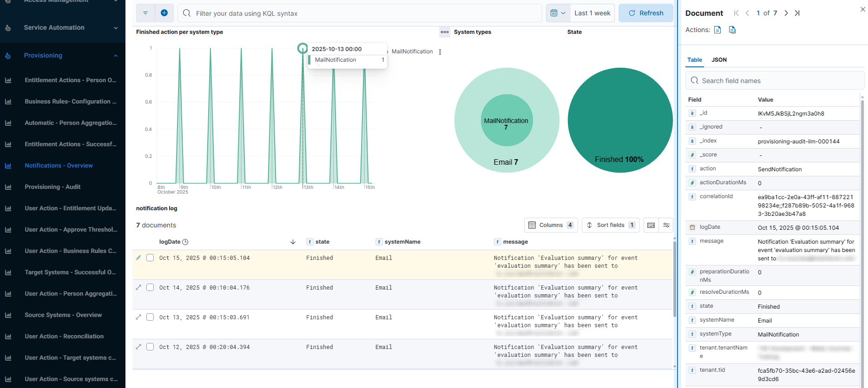Open the Columns selector button

click(551, 225)
